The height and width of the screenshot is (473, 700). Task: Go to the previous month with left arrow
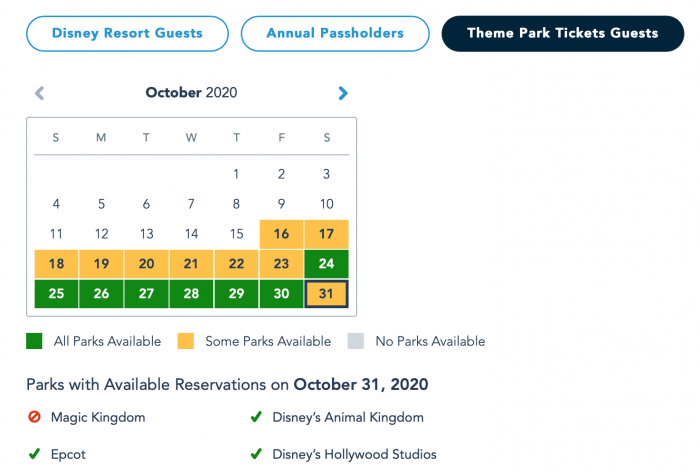[x=39, y=93]
